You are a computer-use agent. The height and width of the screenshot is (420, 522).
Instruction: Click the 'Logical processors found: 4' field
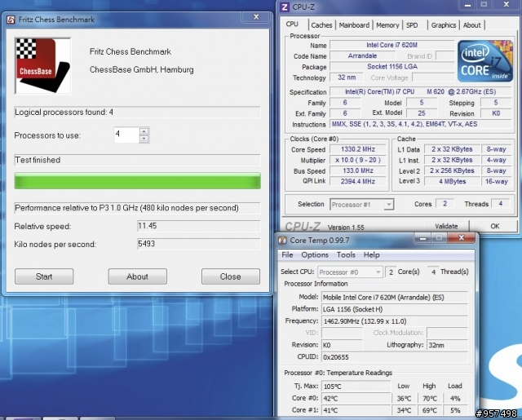click(137, 113)
